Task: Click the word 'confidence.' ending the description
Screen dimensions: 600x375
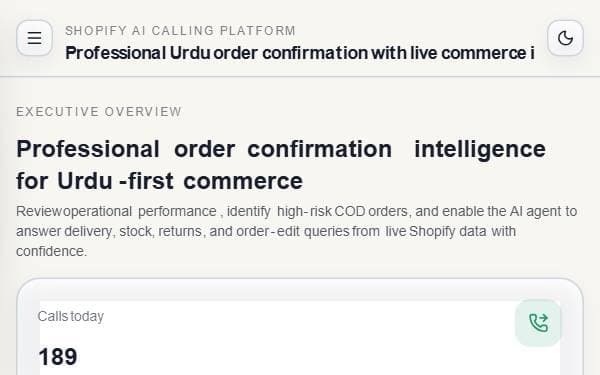Action: 52,251
